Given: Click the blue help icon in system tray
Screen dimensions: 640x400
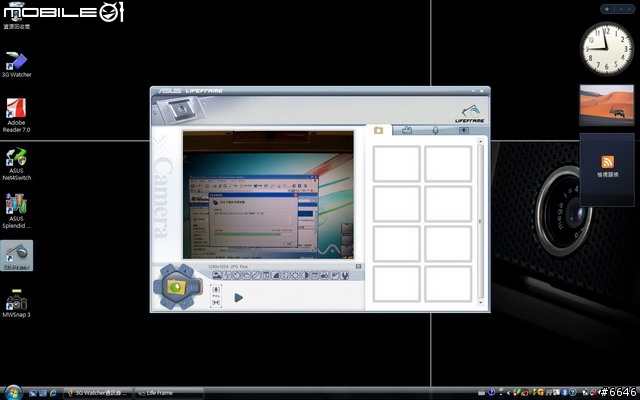Looking at the screenshot, I should tap(491, 392).
